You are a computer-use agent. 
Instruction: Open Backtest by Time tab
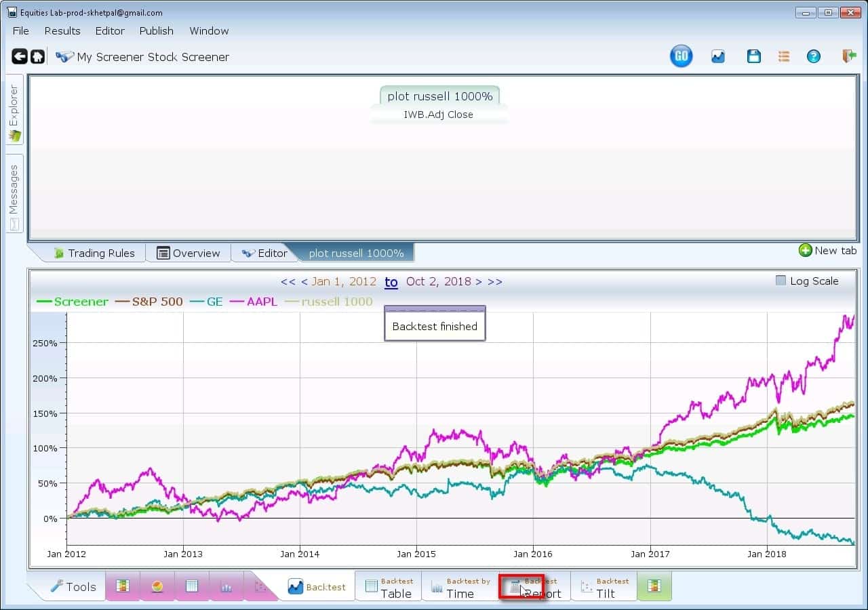click(x=460, y=587)
